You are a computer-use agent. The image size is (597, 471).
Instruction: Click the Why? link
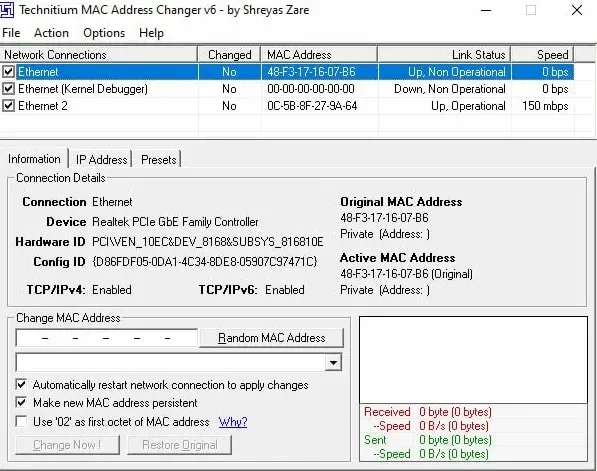tap(233, 422)
